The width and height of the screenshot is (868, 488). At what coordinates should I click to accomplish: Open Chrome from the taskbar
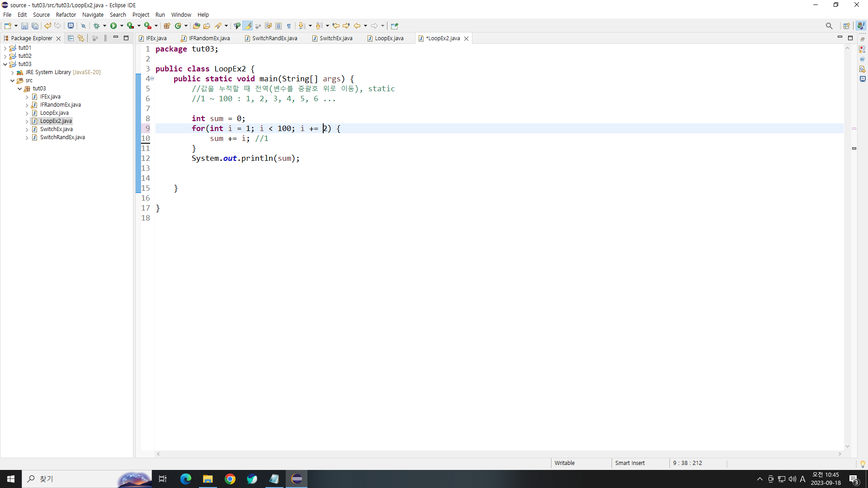click(x=230, y=479)
